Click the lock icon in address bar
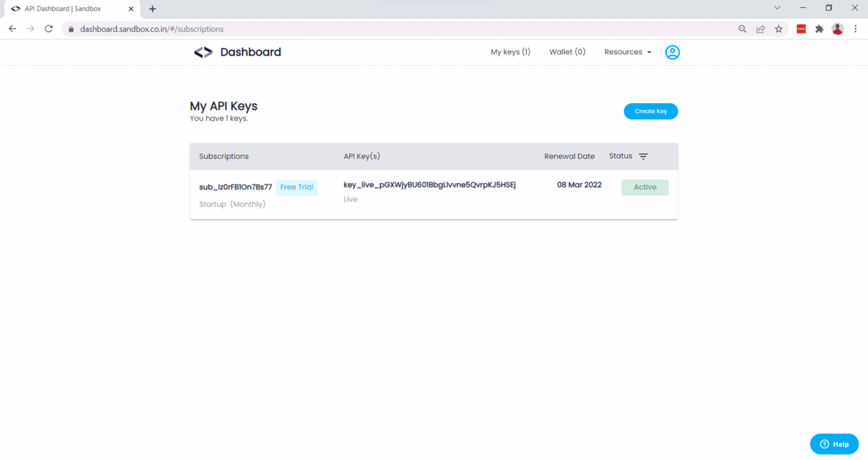 (71, 30)
